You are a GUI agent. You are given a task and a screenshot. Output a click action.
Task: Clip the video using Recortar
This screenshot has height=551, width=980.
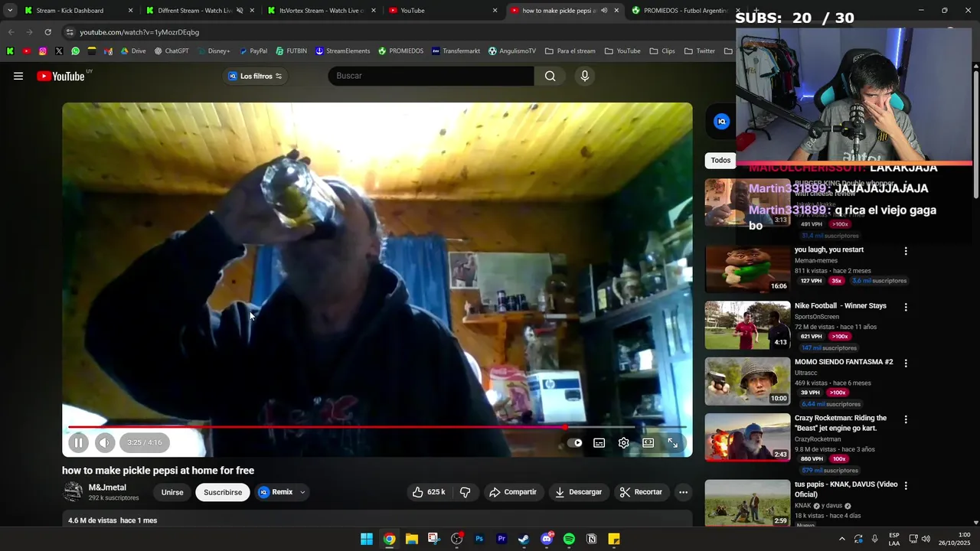(641, 492)
